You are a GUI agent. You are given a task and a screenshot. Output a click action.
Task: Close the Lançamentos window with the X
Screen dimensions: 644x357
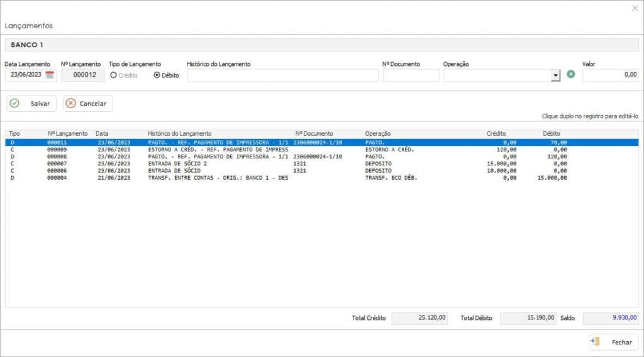(x=635, y=8)
